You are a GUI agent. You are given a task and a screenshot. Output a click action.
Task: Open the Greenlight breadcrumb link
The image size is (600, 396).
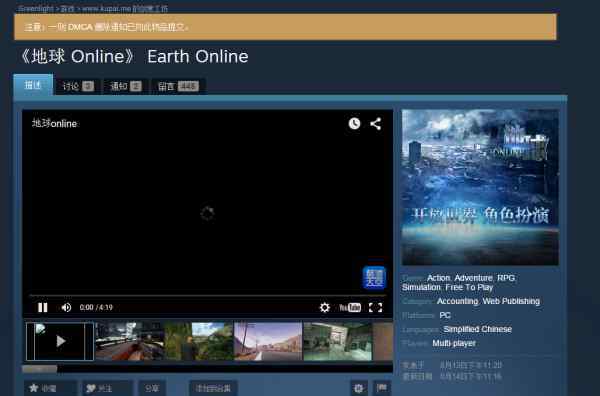point(36,8)
